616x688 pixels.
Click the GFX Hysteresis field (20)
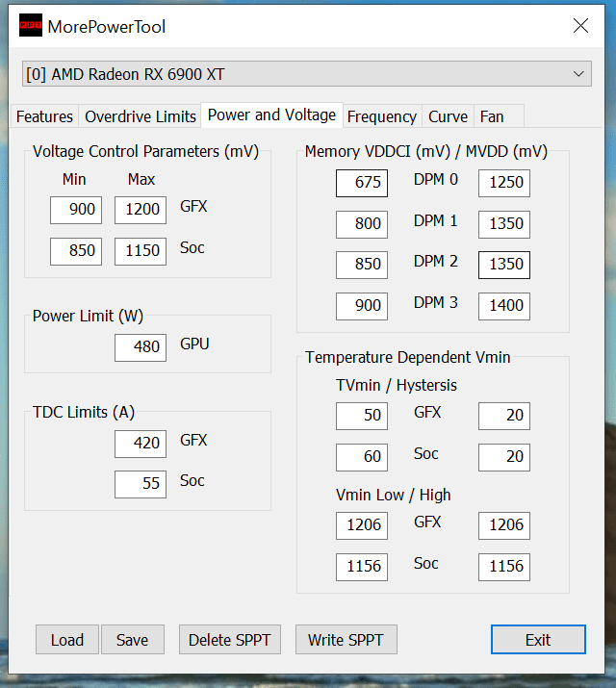(x=504, y=416)
